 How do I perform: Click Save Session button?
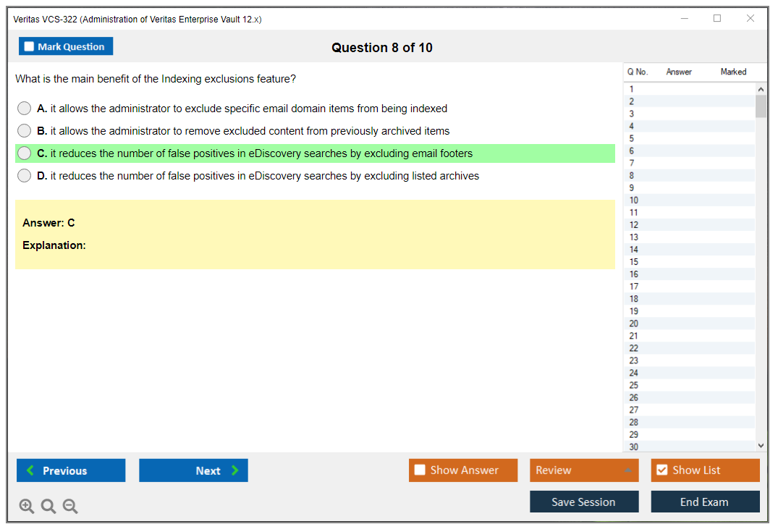(x=584, y=502)
